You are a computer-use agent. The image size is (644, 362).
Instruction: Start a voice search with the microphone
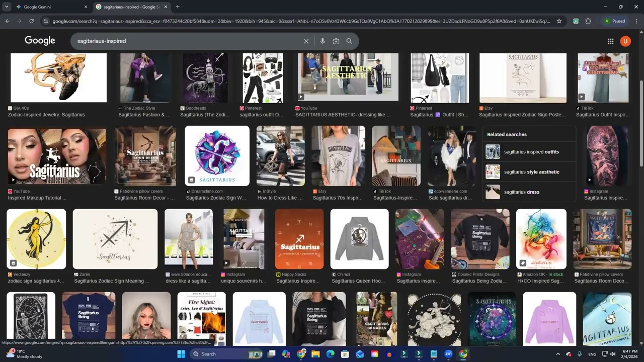coord(323,41)
